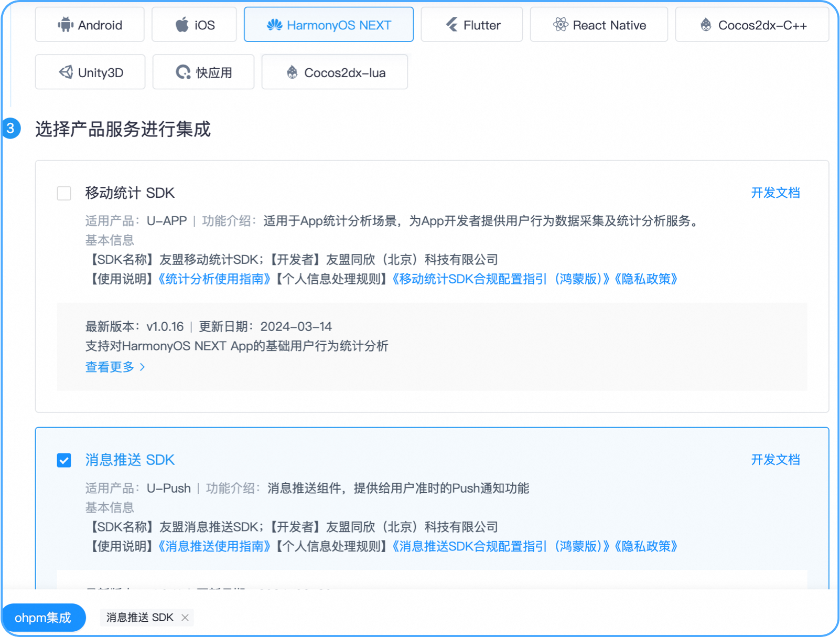The width and height of the screenshot is (840, 637).
Task: Open 《消息推送SDK合规配置指引（鸿蒙版）》 link
Action: tap(502, 547)
